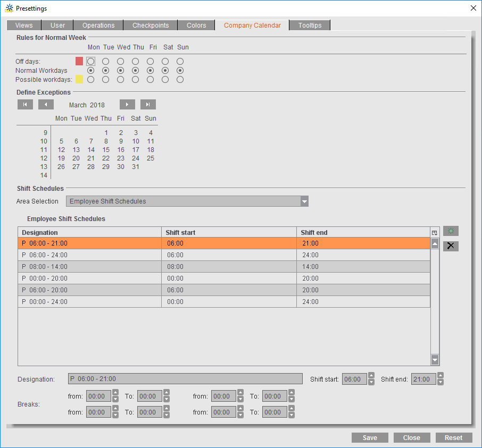Jump to first month in exceptions calendar
This screenshot has width=482, height=448.
coord(25,104)
